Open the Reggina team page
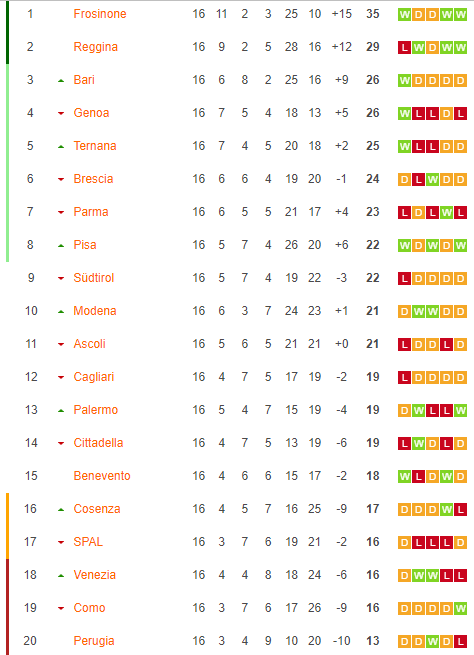 (x=96, y=47)
